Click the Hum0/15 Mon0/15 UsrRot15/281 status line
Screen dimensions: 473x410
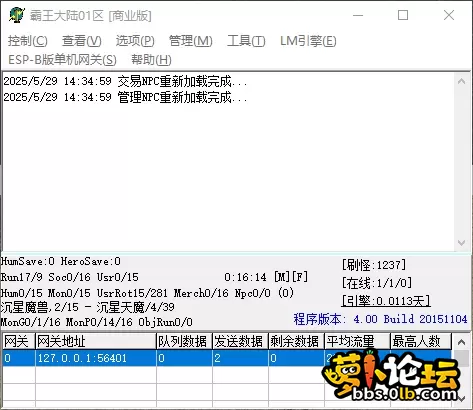[147, 293]
